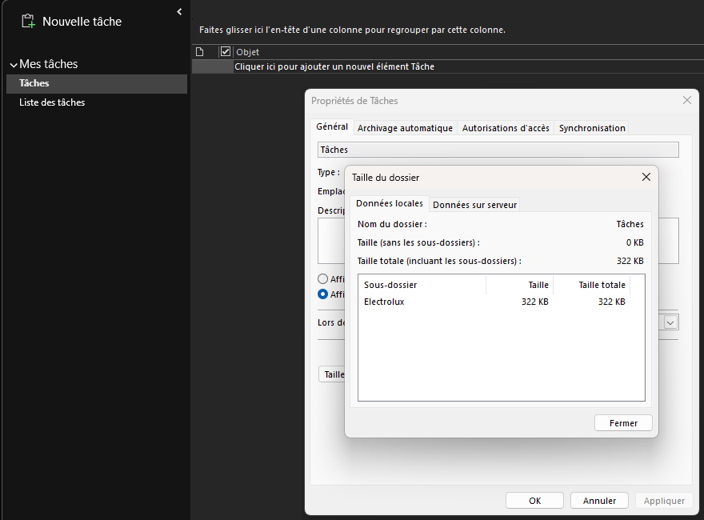Collapse the navigation pane with the arrow
Viewport: 704px width, 520px height.
[179, 12]
